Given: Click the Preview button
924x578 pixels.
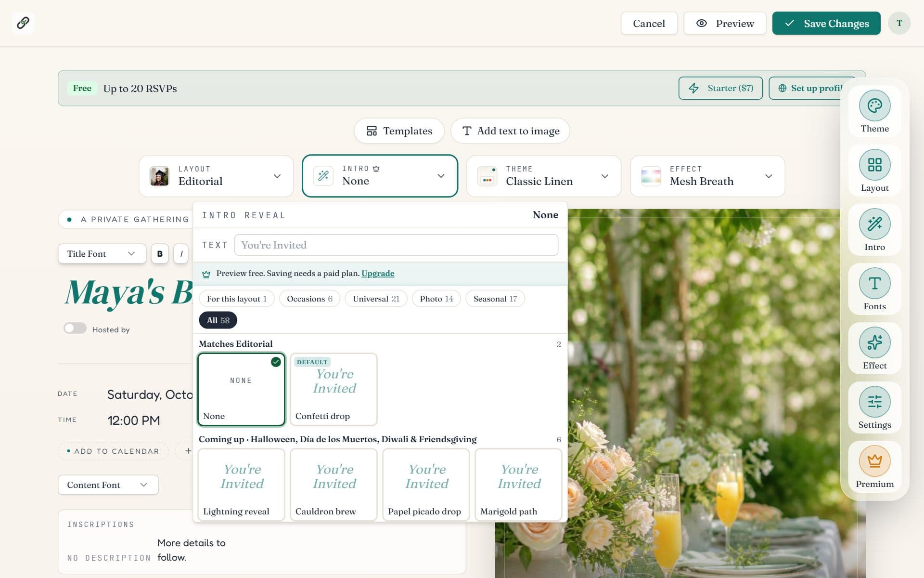Looking at the screenshot, I should [x=725, y=23].
